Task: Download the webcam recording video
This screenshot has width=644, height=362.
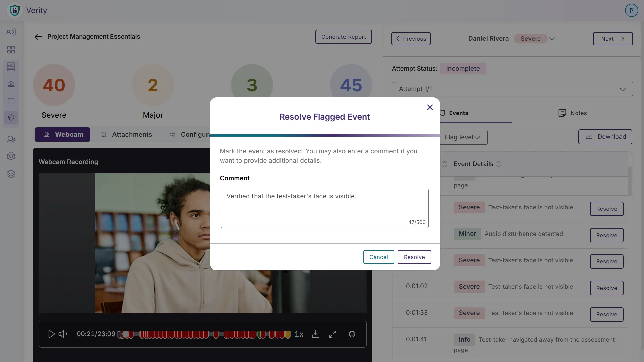Action: [x=315, y=334]
